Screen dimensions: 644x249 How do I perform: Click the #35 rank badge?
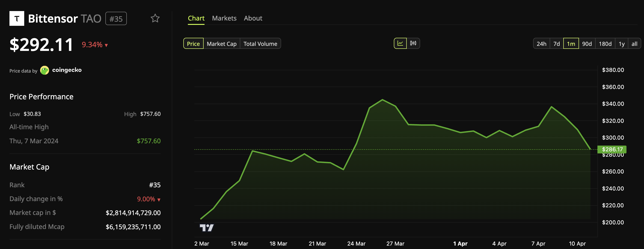[116, 18]
